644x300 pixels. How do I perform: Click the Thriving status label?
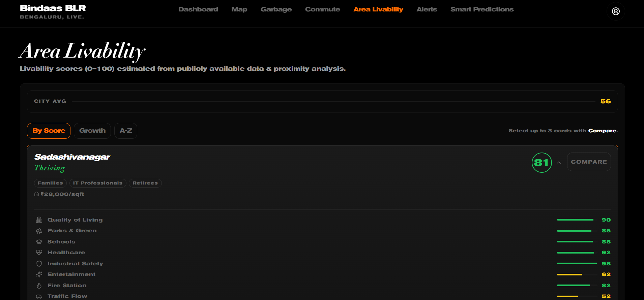(50, 168)
